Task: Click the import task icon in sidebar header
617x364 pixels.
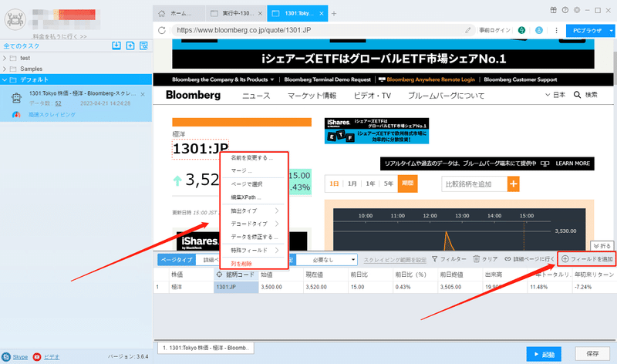Action: point(116,45)
